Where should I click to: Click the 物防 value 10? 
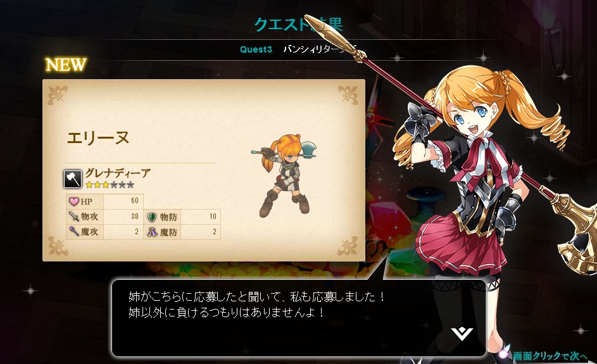(213, 217)
